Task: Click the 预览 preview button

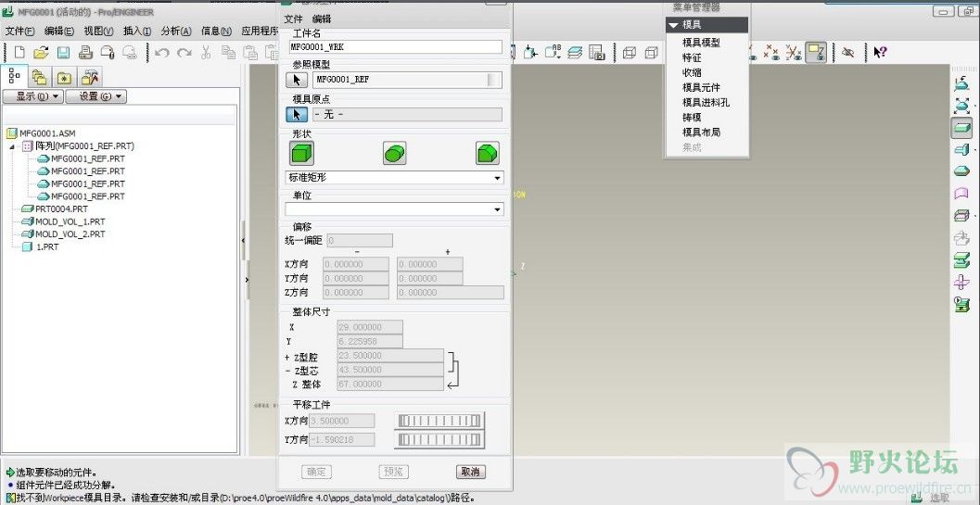Action: point(394,472)
